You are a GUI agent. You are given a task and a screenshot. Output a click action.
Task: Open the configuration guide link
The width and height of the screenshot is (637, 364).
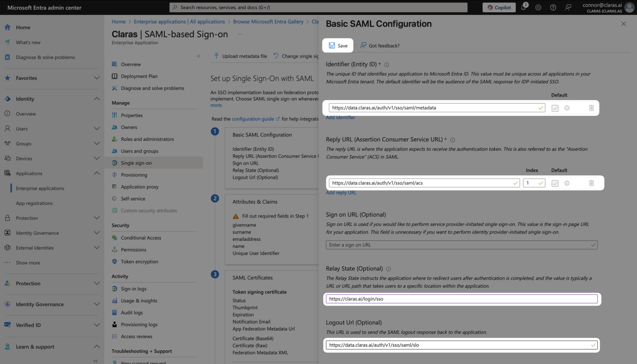click(x=253, y=119)
